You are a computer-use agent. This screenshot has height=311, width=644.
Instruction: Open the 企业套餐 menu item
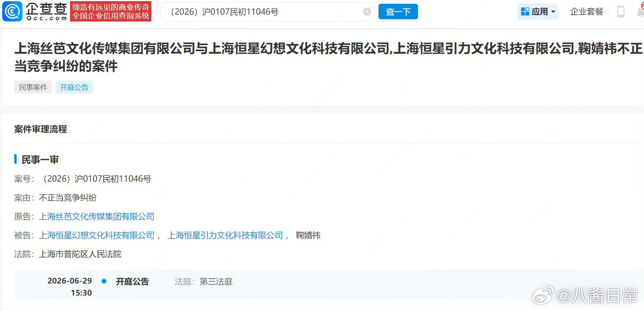tap(586, 12)
